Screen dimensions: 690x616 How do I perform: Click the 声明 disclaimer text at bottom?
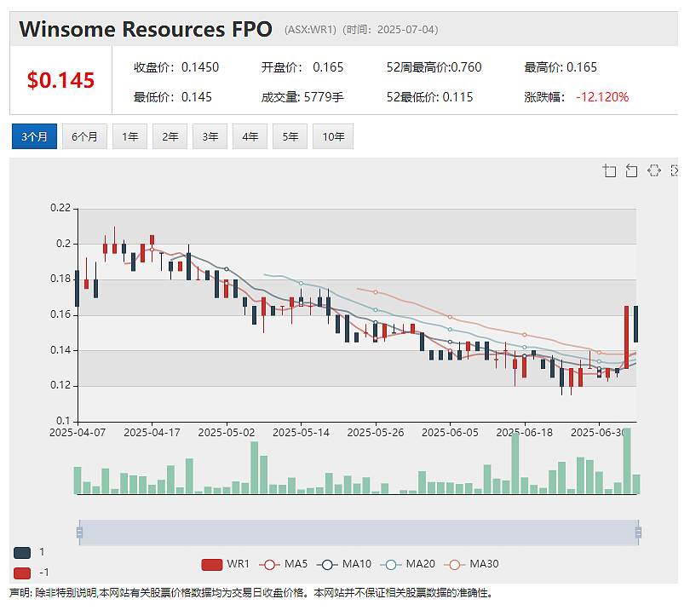coord(250,593)
